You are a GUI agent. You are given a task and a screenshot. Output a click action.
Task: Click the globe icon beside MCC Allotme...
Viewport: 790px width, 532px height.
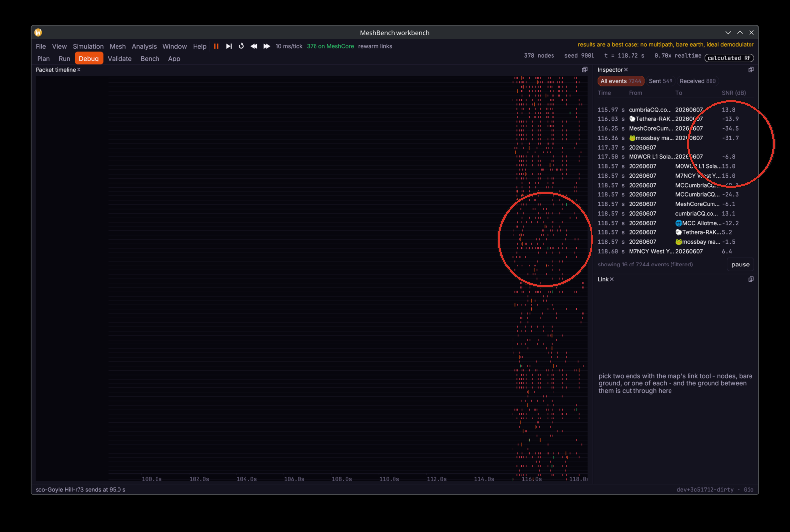coord(679,223)
